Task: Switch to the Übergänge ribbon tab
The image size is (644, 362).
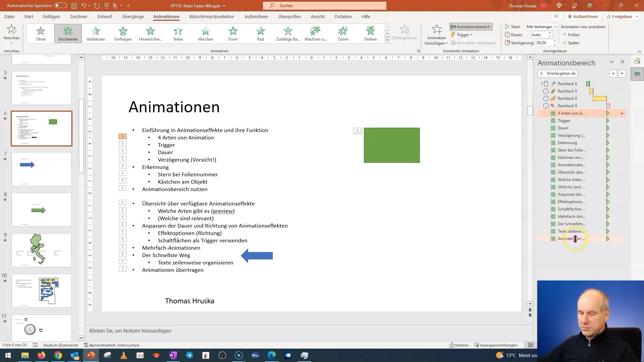Action: 132,16
